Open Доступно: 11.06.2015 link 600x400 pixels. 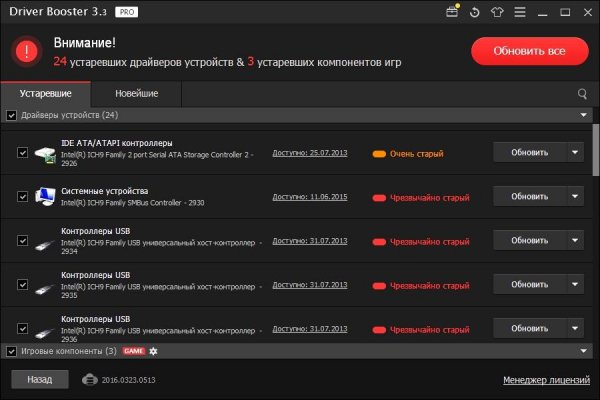(310, 197)
